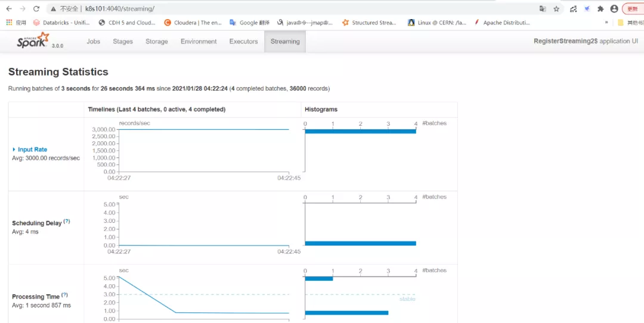The height and width of the screenshot is (323, 644).
Task: Go back using the browser back arrow
Action: [x=9, y=9]
